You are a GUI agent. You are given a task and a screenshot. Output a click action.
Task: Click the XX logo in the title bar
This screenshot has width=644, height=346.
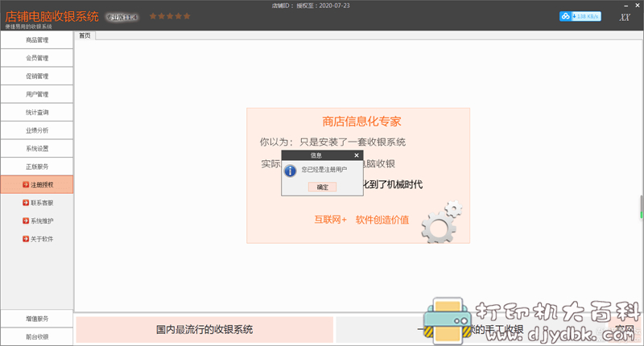click(625, 17)
